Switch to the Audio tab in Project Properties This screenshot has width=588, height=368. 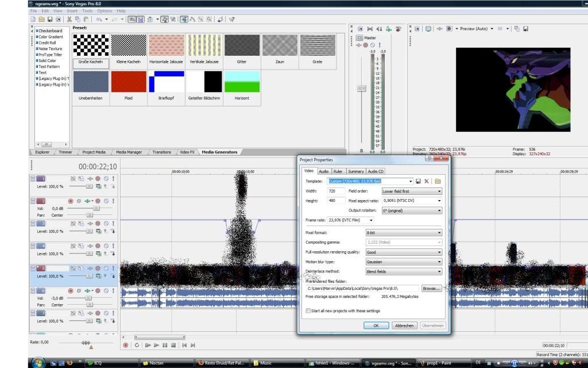click(x=324, y=171)
